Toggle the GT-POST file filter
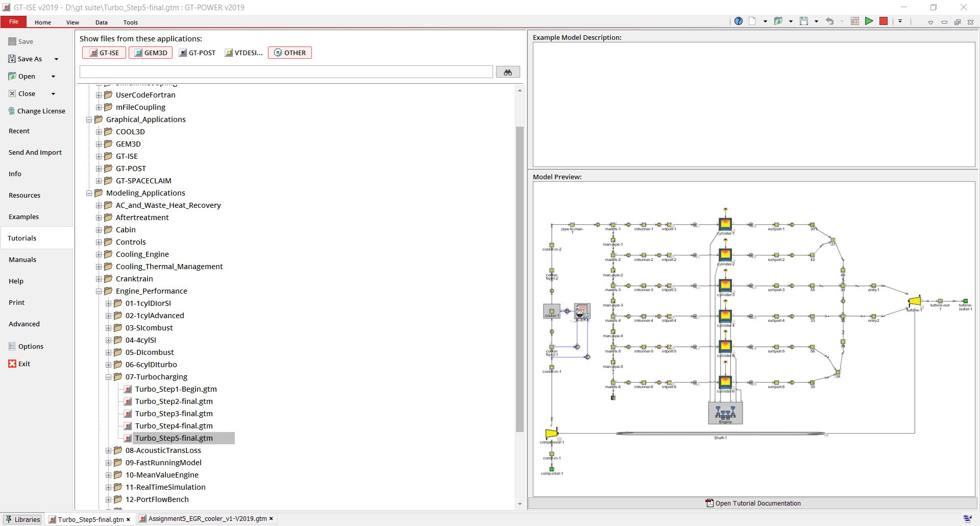Viewport: 980px width, 526px height. tap(198, 52)
